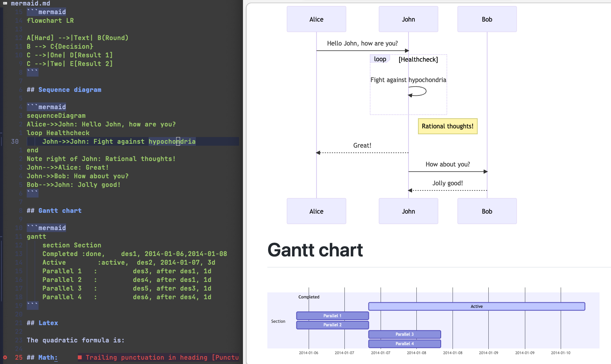Screen dimensions: 611x364
Task: Click the 'John-->>Alice: Great!' source line
Action: (x=68, y=167)
